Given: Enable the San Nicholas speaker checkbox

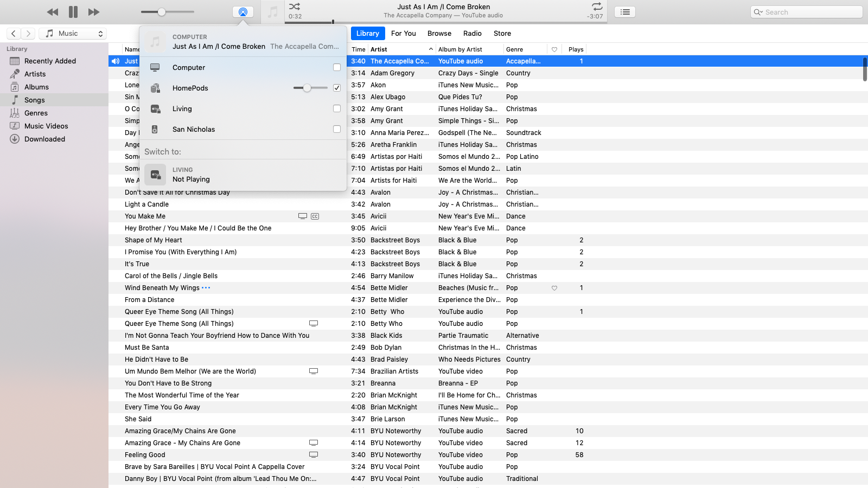Looking at the screenshot, I should pos(337,129).
